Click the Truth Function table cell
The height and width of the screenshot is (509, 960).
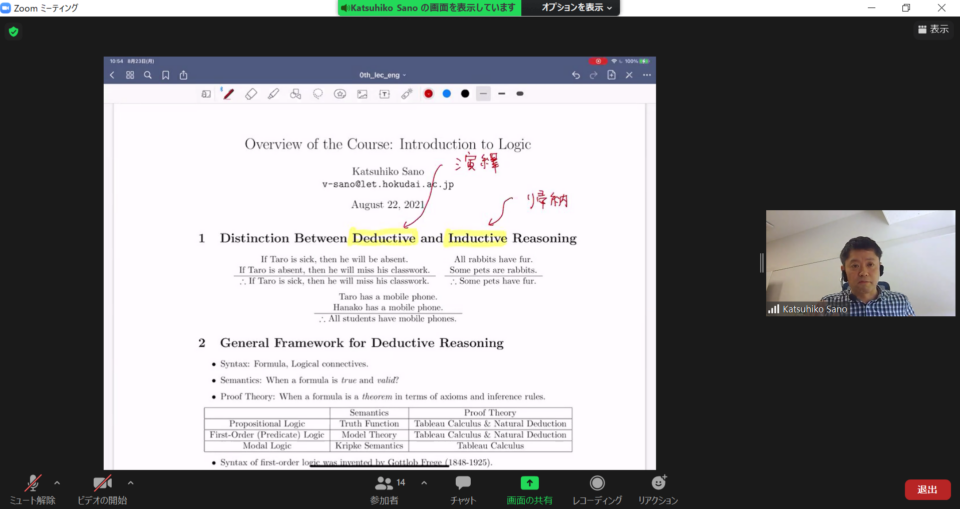point(369,423)
